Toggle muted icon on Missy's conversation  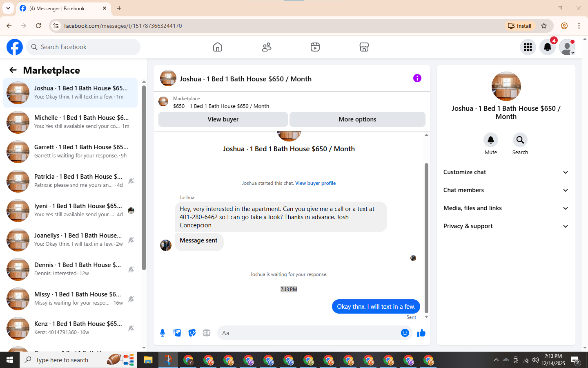pos(131,299)
